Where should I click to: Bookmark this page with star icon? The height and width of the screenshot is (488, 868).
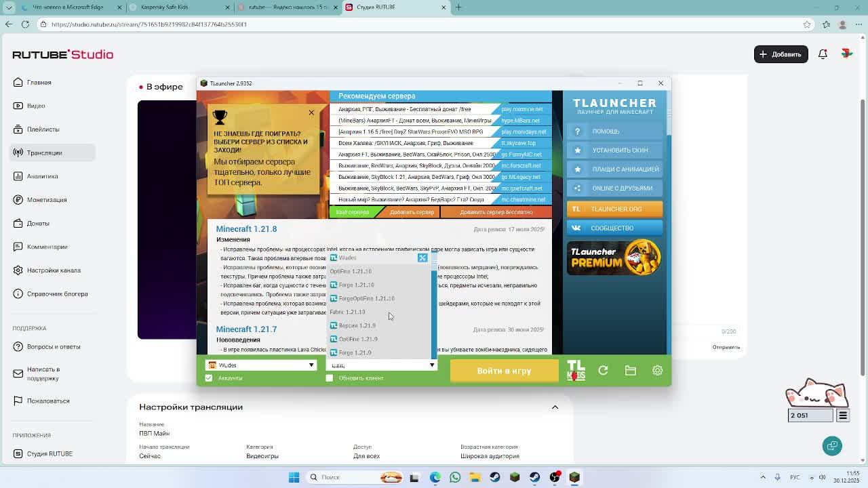[807, 24]
